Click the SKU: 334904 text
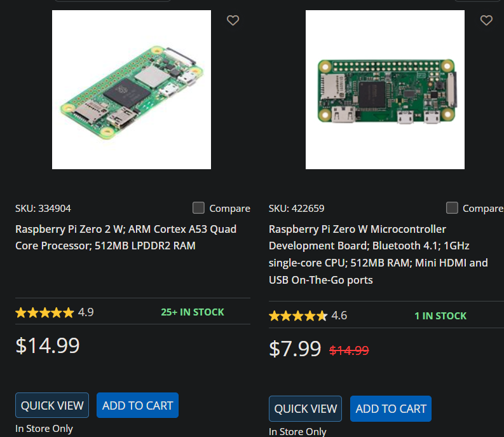 43,208
